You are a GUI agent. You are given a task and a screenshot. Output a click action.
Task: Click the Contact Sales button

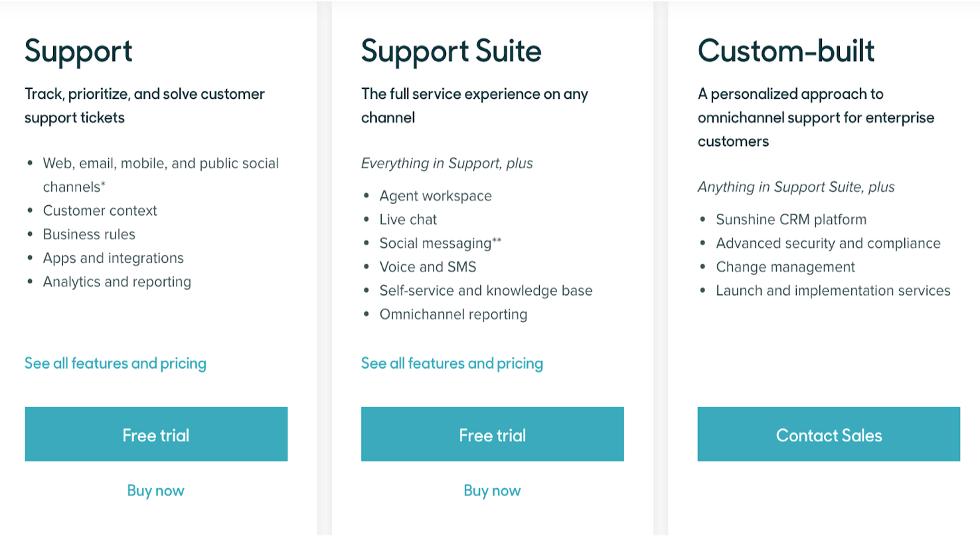829,434
